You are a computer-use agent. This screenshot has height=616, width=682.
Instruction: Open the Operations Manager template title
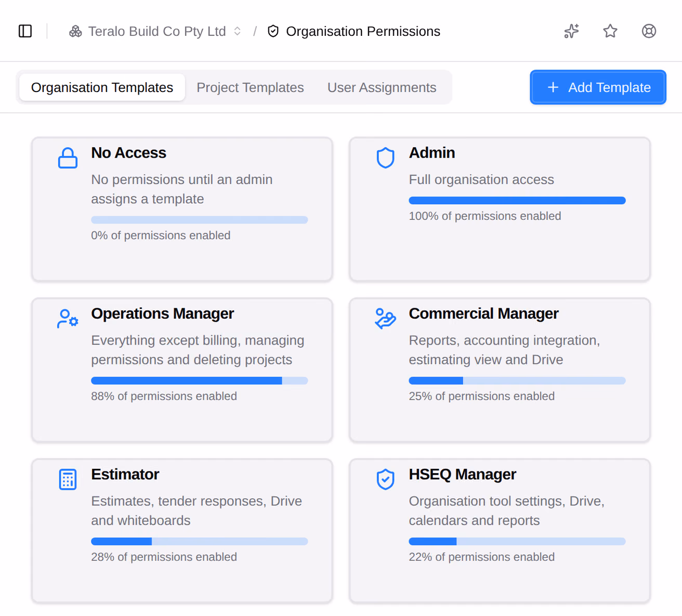point(162,313)
